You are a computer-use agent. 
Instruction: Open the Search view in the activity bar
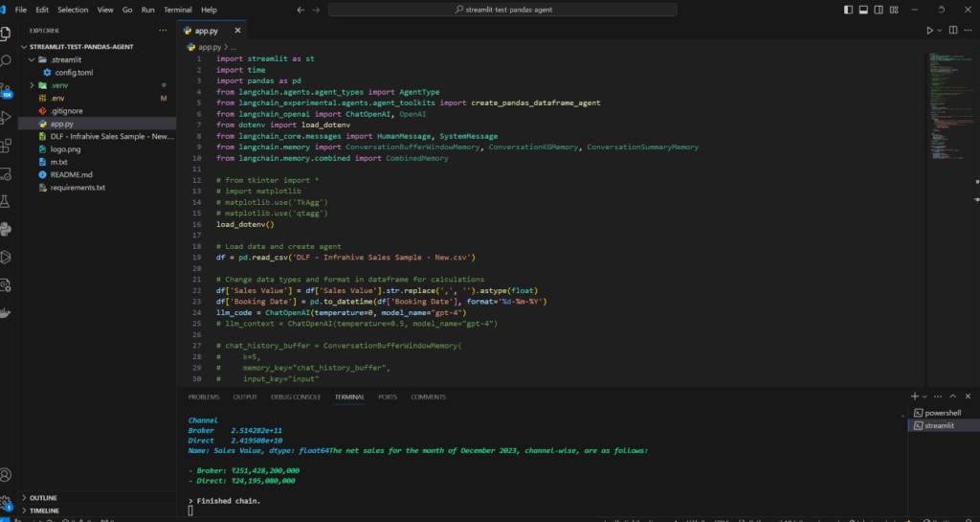(x=8, y=59)
